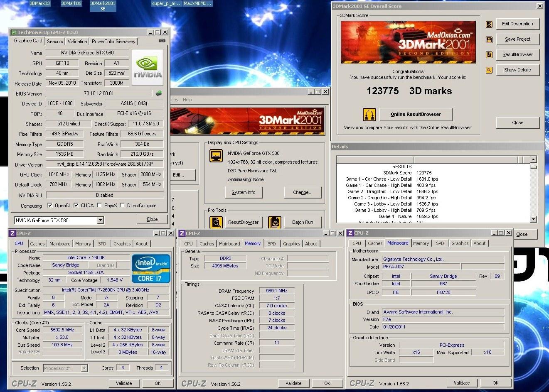Click the ResultBrowser button in score window

pos(517,54)
